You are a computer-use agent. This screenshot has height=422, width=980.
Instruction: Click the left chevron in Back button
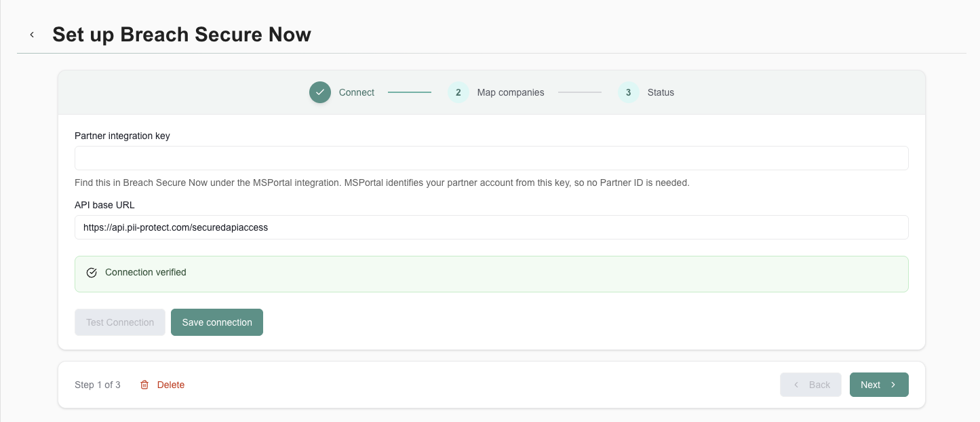click(x=796, y=385)
